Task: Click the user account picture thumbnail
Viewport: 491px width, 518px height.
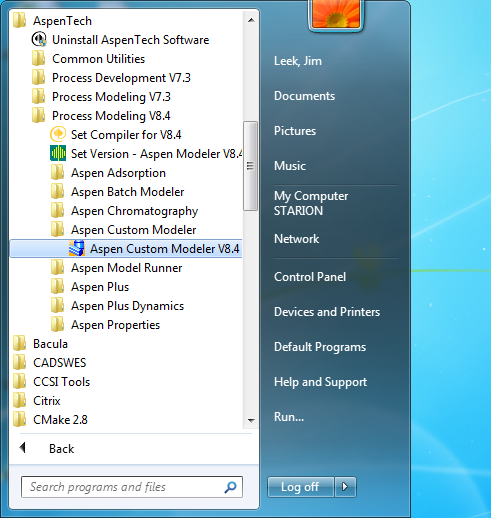Action: (x=336, y=14)
